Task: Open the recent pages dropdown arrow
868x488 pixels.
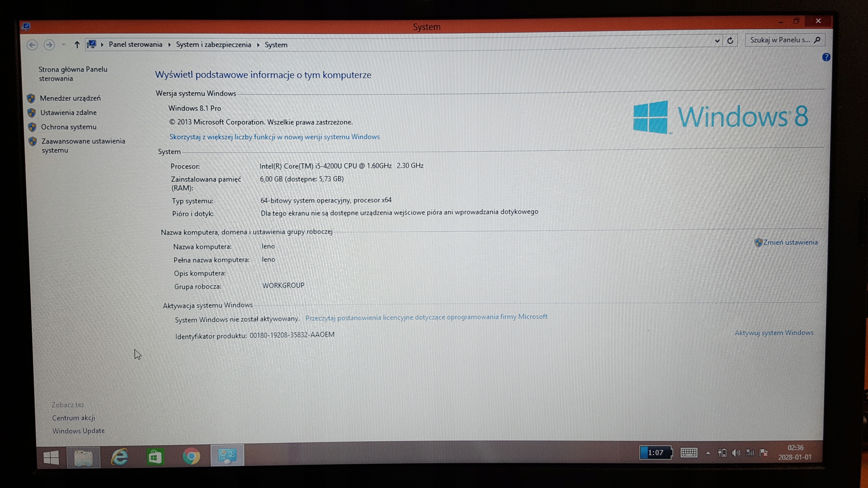Action: tap(63, 45)
